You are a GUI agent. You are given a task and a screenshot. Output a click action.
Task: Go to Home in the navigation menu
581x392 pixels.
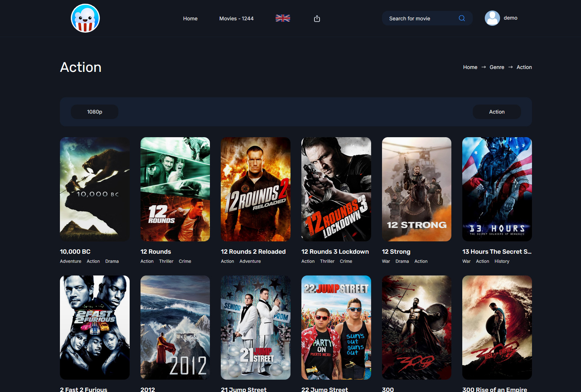click(x=190, y=19)
